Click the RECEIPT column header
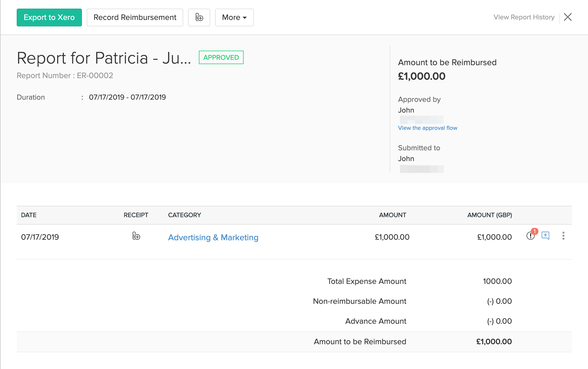Viewport: 588px width, 369px height. (x=136, y=215)
